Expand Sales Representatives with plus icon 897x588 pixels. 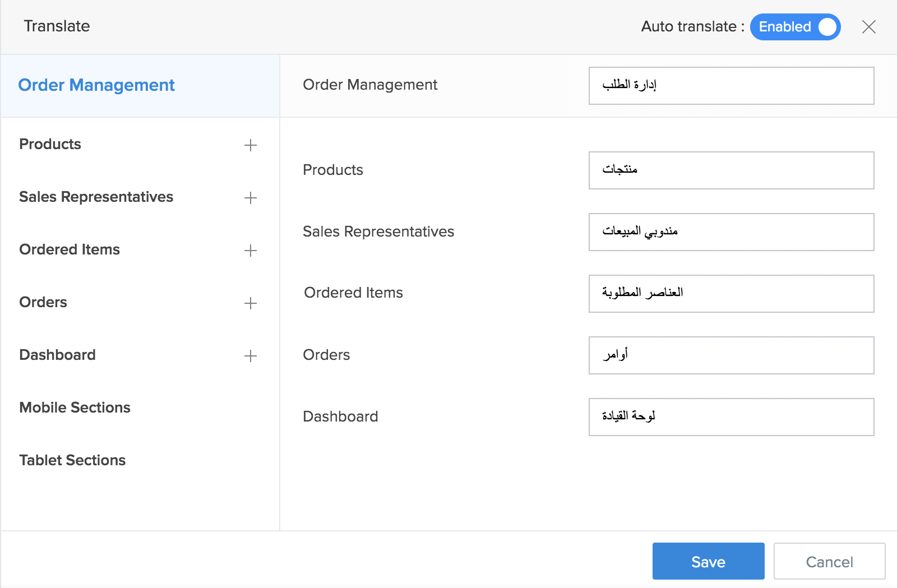[x=251, y=198]
